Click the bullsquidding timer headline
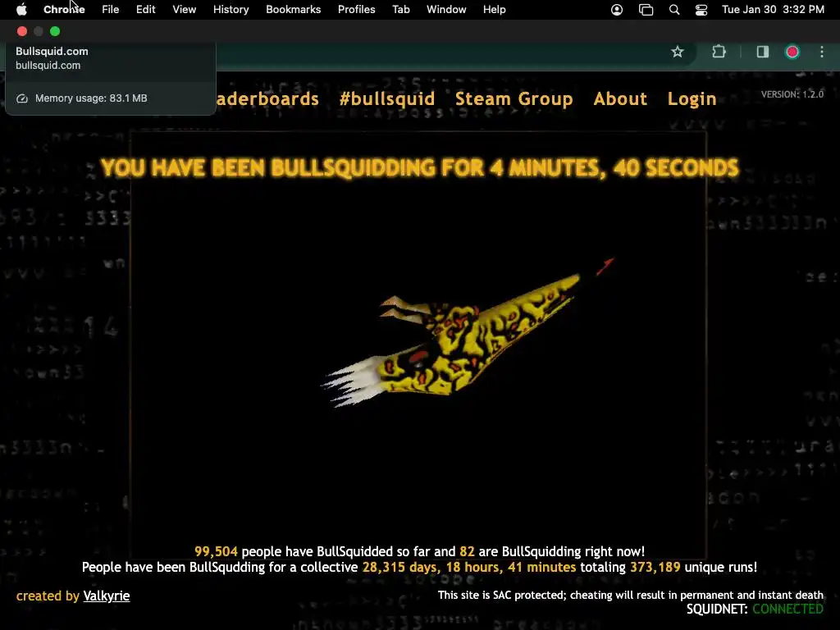Screen dimensions: 840x630 [419, 167]
